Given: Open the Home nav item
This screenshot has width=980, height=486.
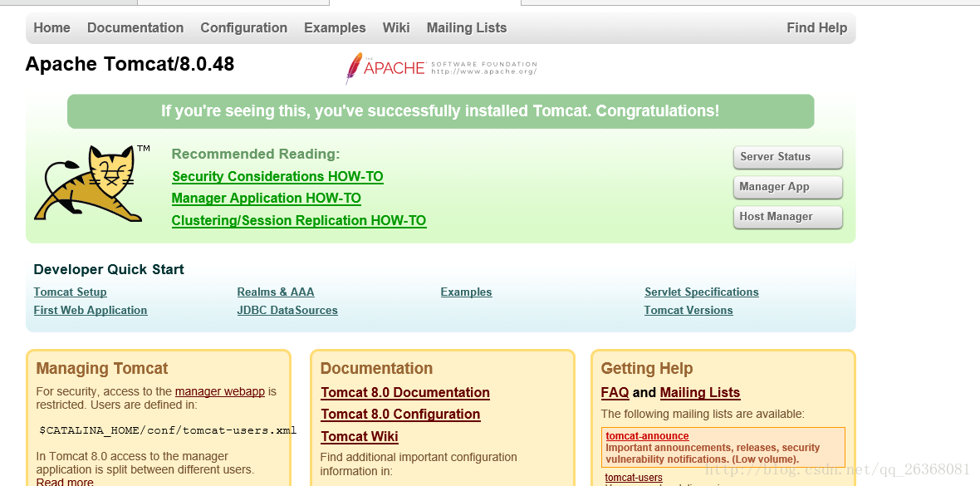Looking at the screenshot, I should tap(51, 27).
